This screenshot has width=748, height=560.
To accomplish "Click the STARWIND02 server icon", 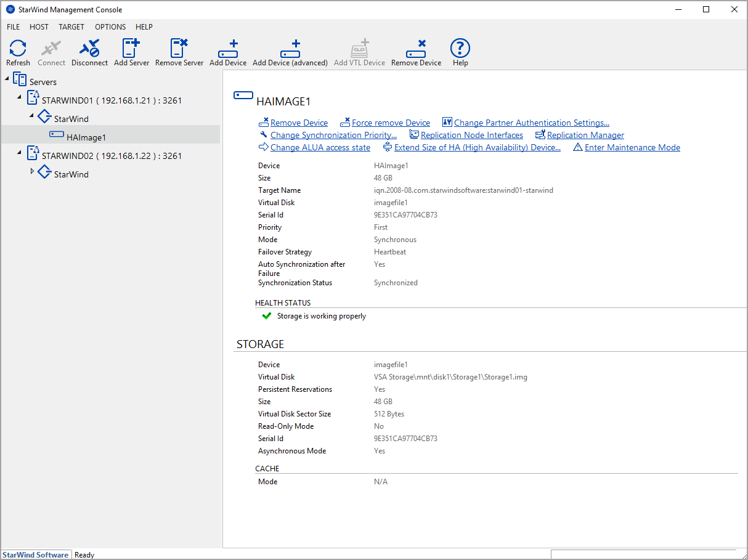I will [x=32, y=154].
